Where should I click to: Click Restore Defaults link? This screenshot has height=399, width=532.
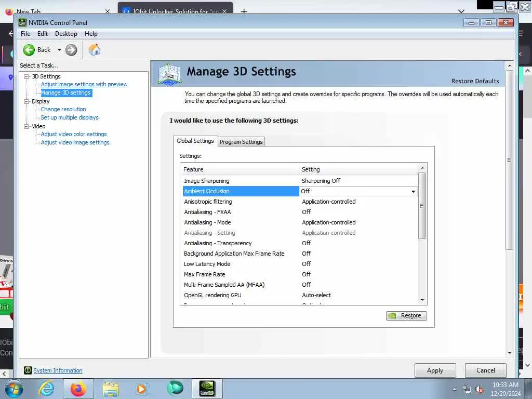tap(475, 81)
